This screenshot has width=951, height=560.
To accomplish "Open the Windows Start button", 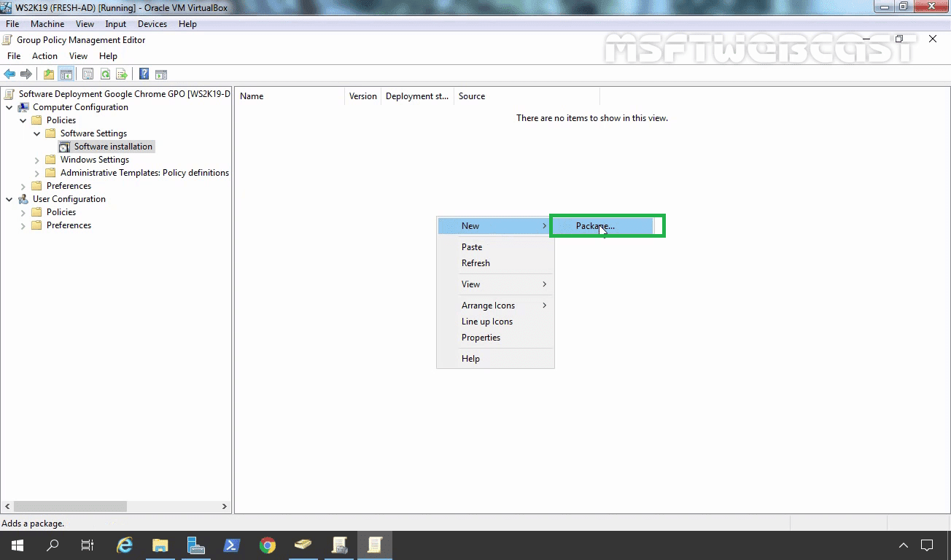I will [x=17, y=545].
